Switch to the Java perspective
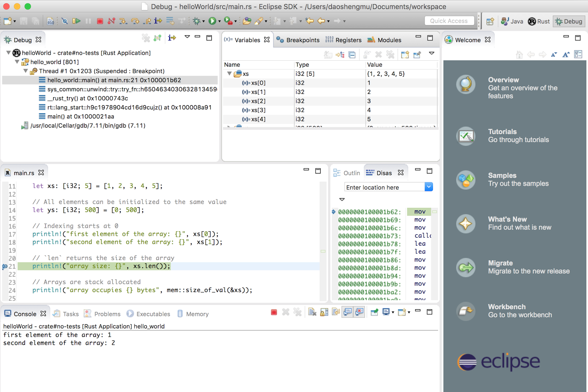The height and width of the screenshot is (392, 588). coord(512,21)
